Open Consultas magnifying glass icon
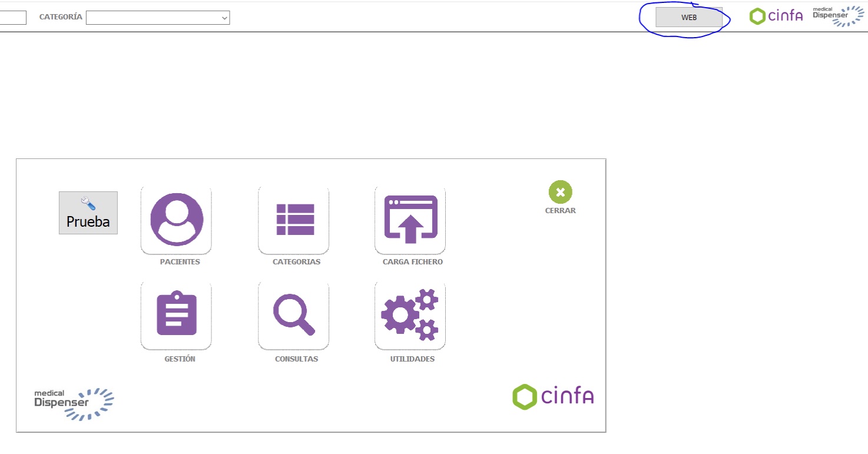This screenshot has width=868, height=454. click(293, 315)
